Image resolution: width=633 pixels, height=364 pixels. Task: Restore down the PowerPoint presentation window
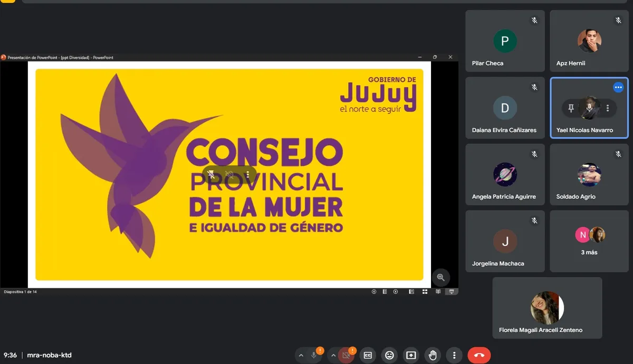(435, 57)
